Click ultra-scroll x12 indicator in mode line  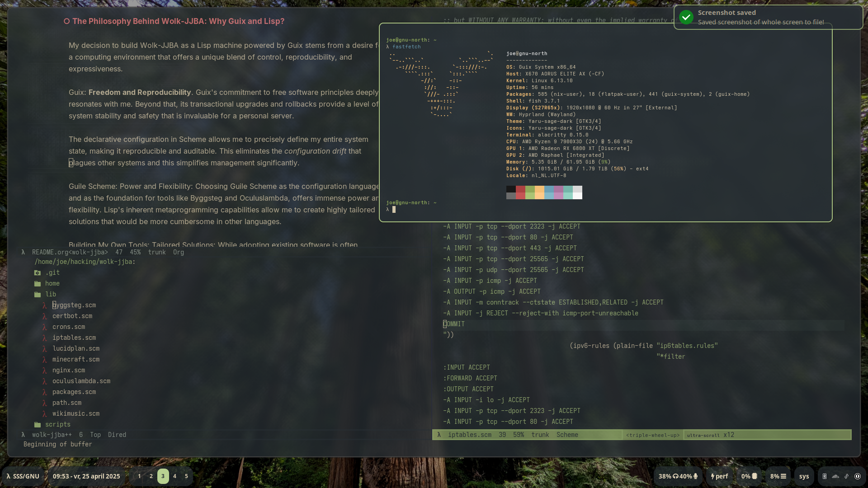point(711,435)
